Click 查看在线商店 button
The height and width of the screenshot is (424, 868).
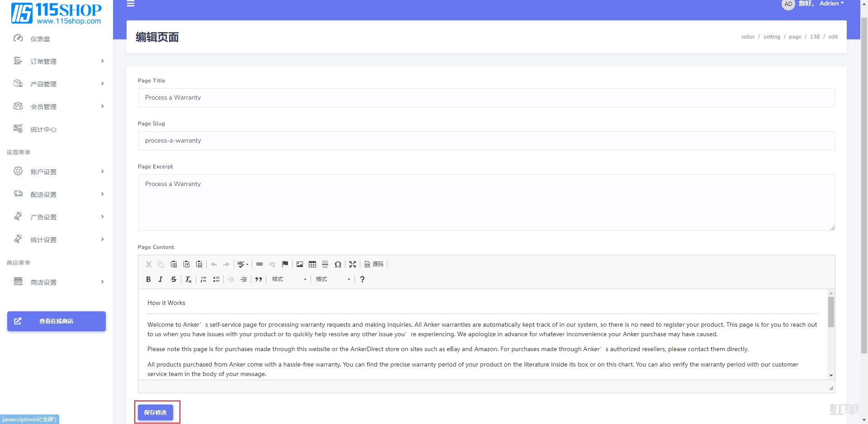tap(57, 321)
